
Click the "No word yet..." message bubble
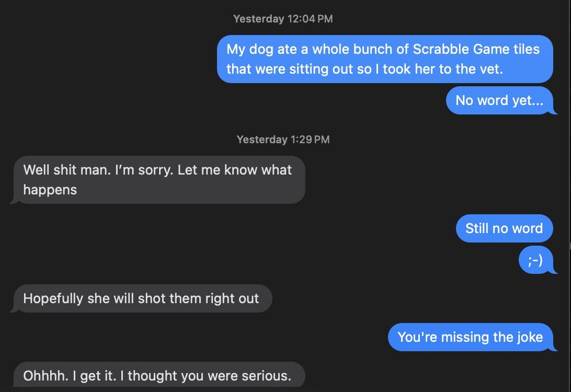499,100
